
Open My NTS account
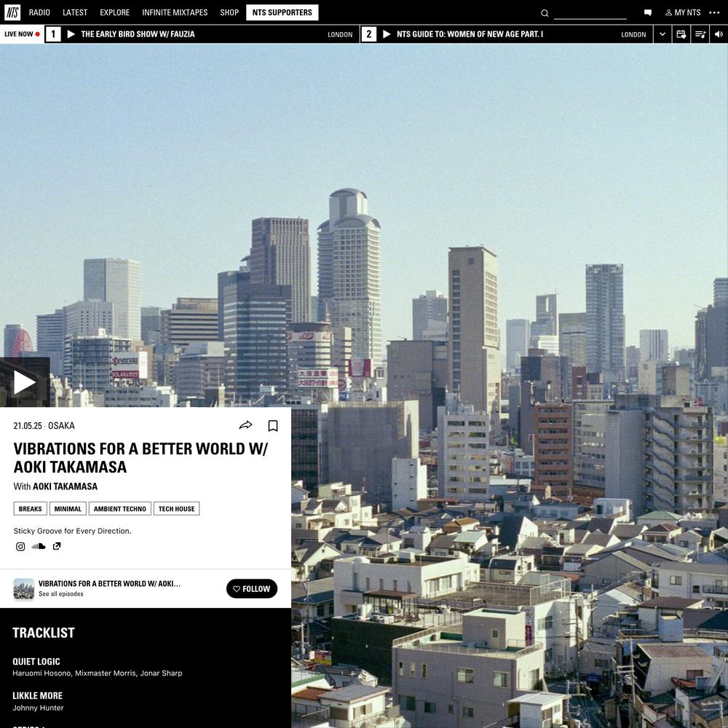click(x=683, y=12)
